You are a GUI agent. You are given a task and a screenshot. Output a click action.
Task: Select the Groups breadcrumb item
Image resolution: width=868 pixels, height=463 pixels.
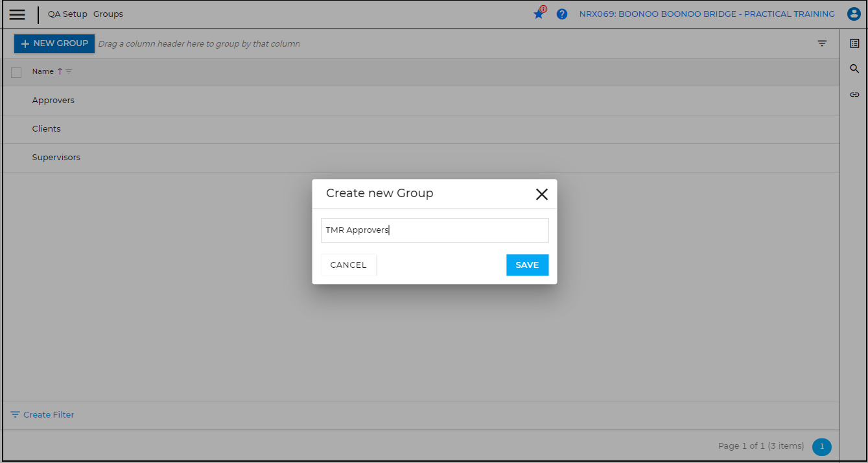108,14
